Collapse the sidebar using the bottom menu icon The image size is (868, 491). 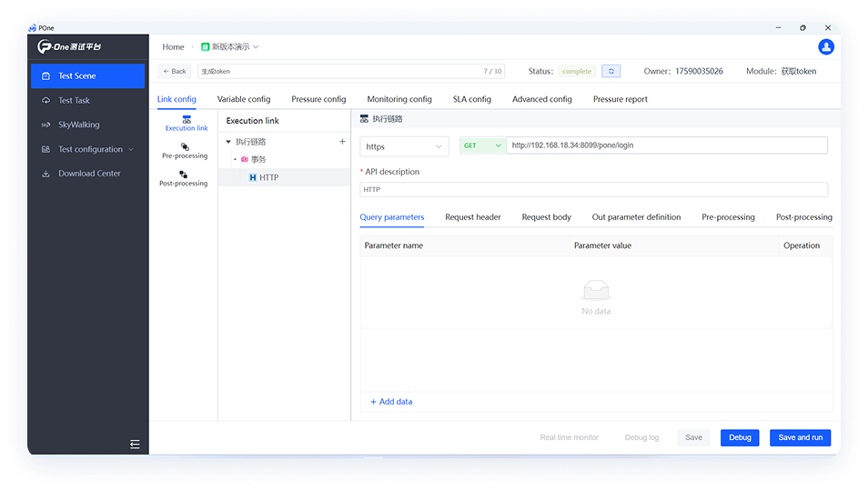click(x=135, y=444)
